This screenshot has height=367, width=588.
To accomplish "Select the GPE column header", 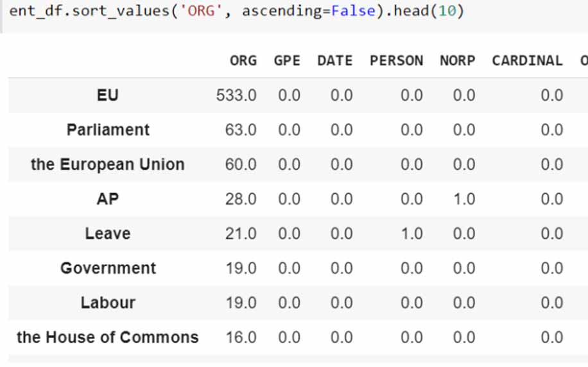I will 287,61.
